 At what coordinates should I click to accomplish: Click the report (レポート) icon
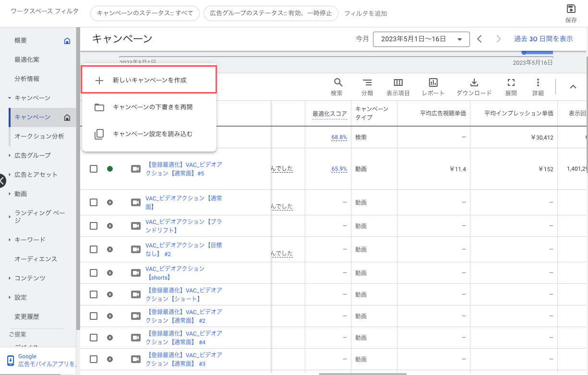[x=433, y=82]
